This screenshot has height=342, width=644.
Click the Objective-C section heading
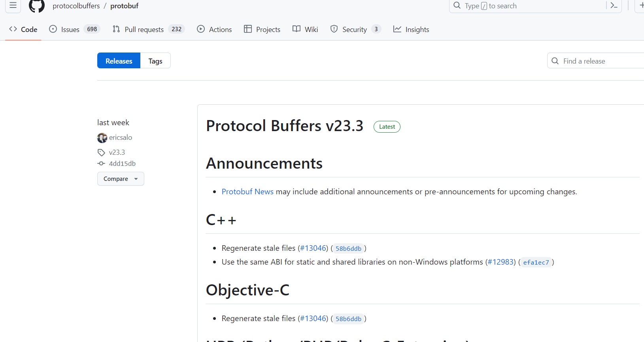pos(247,290)
